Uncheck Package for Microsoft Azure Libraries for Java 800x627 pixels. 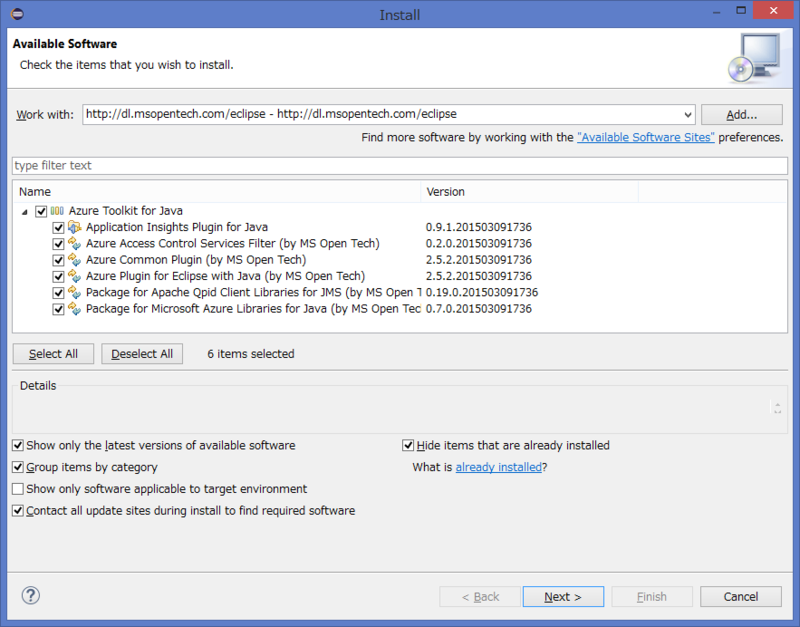[58, 309]
